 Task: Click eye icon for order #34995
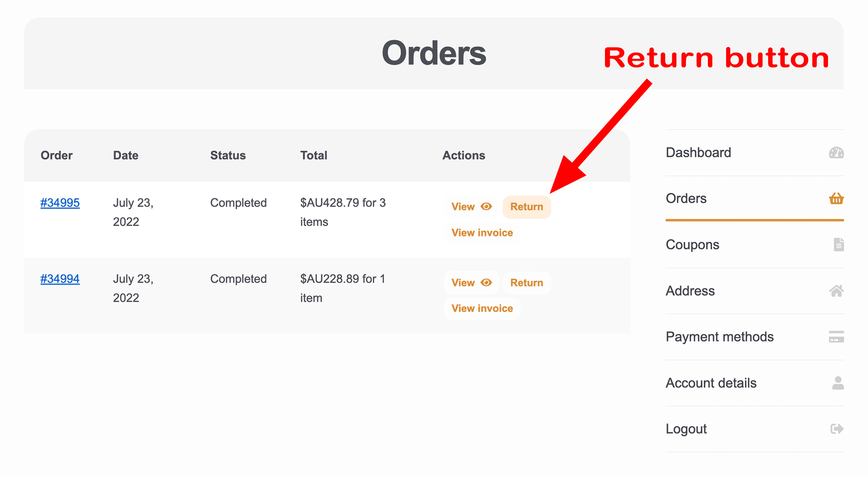pos(486,206)
